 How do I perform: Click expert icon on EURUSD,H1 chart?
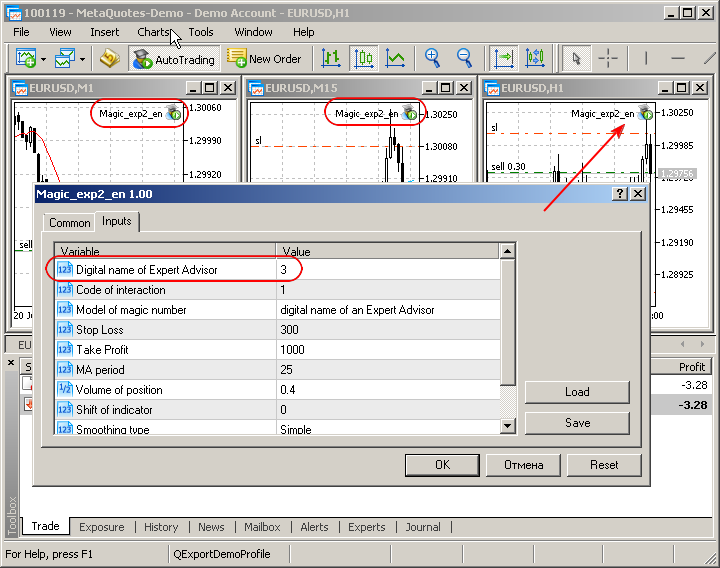pyautogui.click(x=645, y=112)
